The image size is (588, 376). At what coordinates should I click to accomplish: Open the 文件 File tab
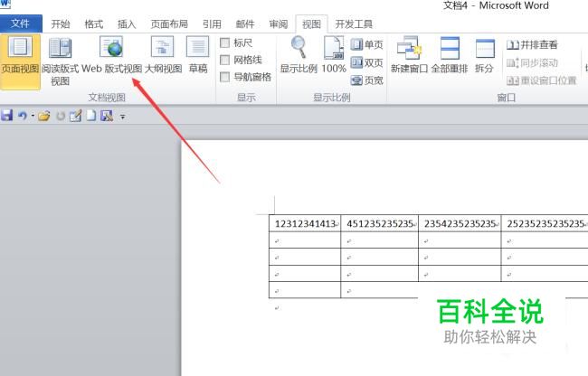21,23
